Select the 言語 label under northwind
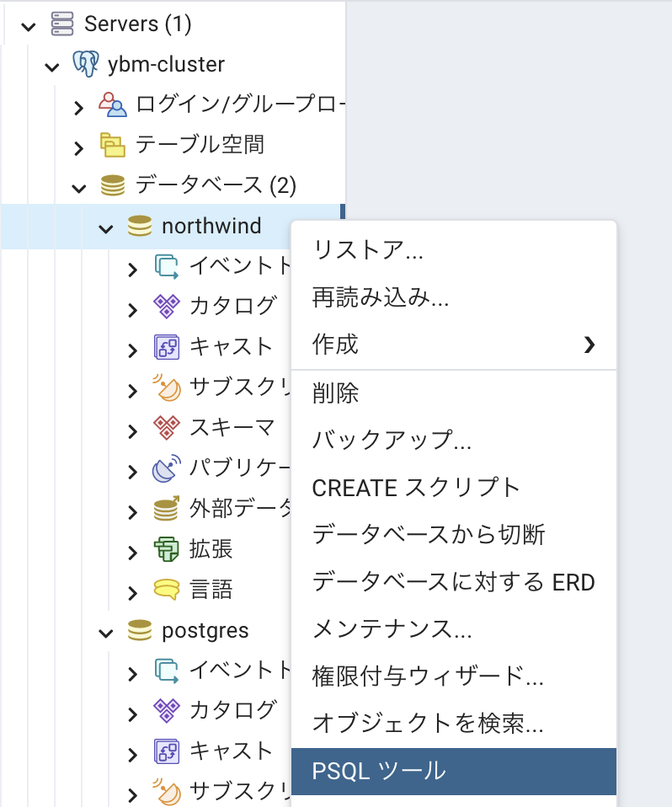672x807 pixels. click(211, 590)
